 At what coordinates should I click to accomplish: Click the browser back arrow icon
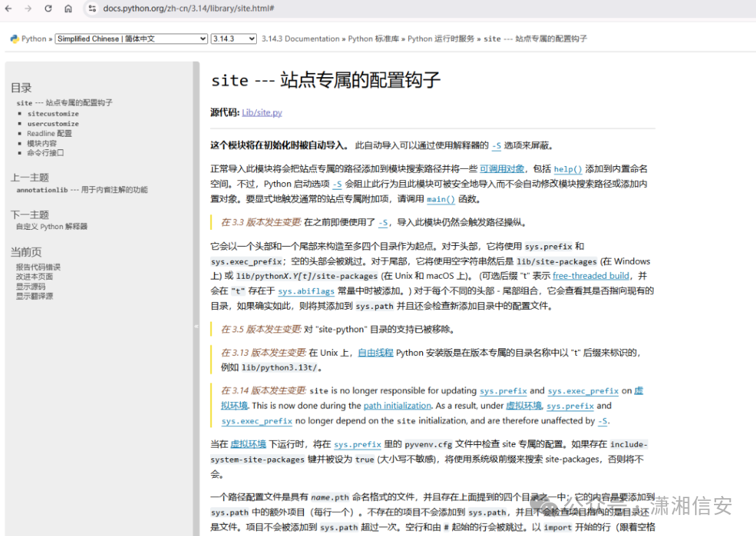pos(10,10)
